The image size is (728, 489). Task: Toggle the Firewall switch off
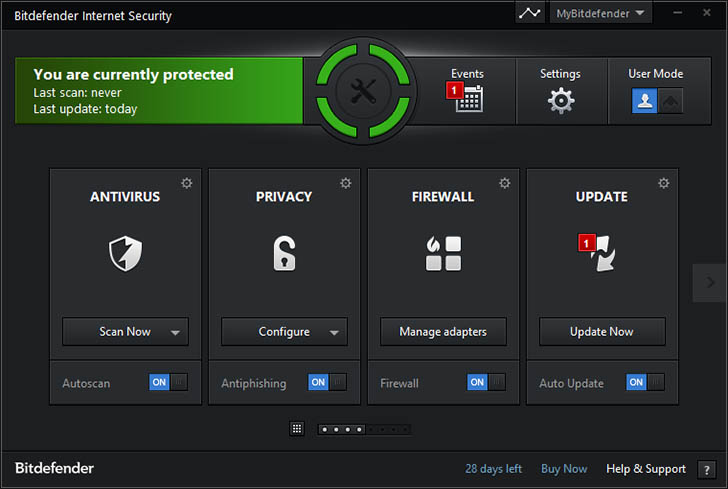(486, 382)
